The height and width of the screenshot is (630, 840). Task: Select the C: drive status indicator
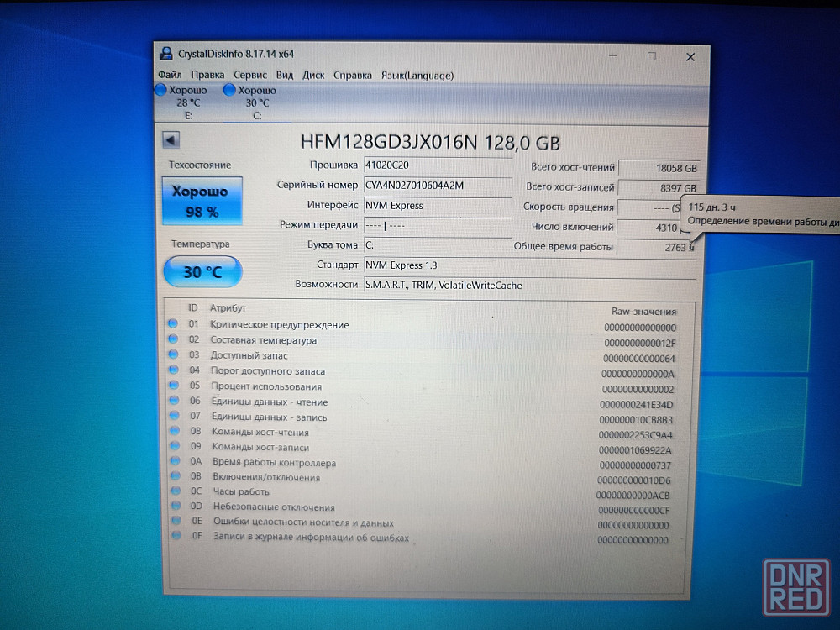tap(252, 102)
